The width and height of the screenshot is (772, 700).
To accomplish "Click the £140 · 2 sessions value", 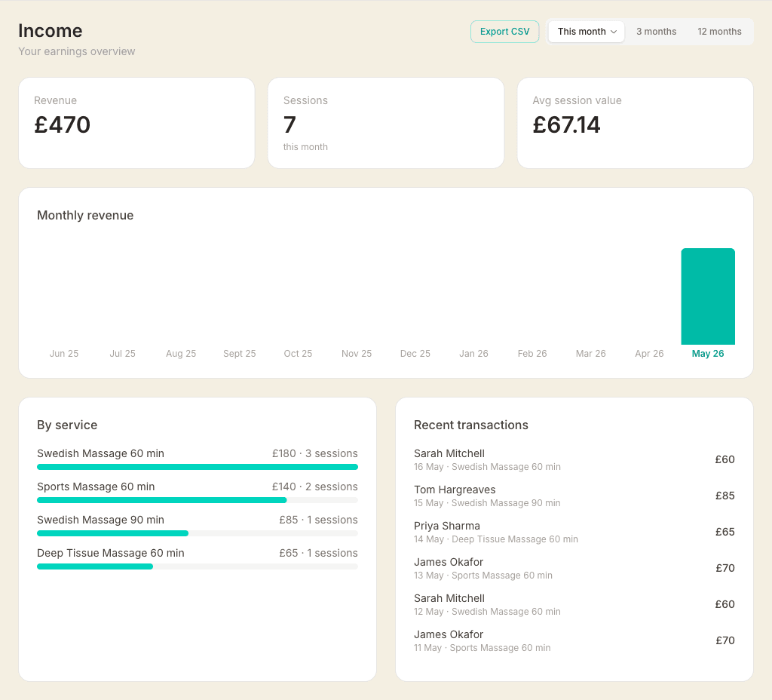I will pos(314,487).
